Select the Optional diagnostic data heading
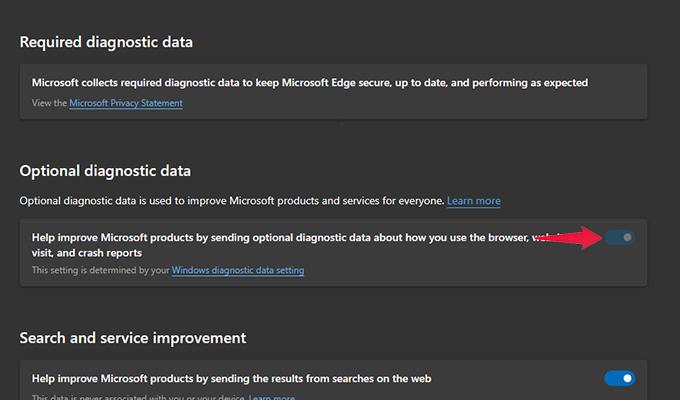680x400 pixels. click(x=105, y=171)
